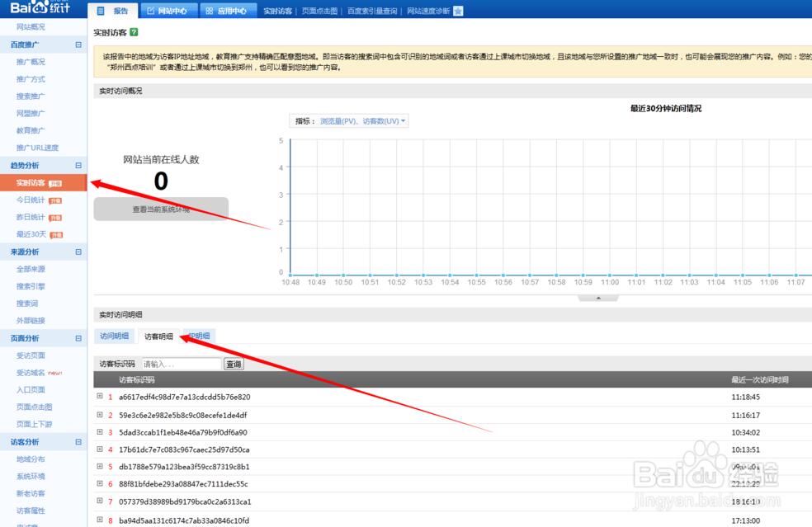Open 百度索引量查询 in the top bar
Image resolution: width=812 pixels, height=527 pixels.
pyautogui.click(x=372, y=12)
